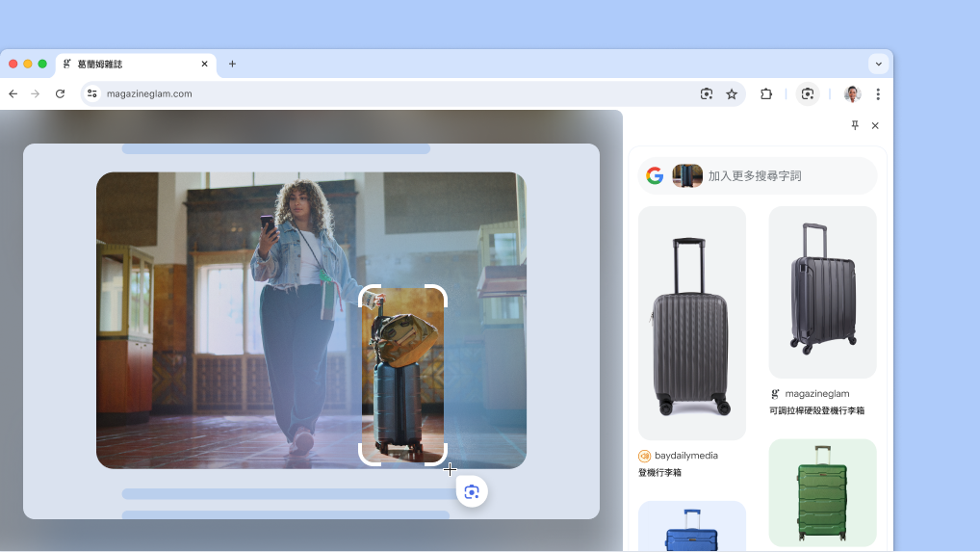The image size is (980, 552).
Task: Close the Lens side panel
Action: click(875, 125)
